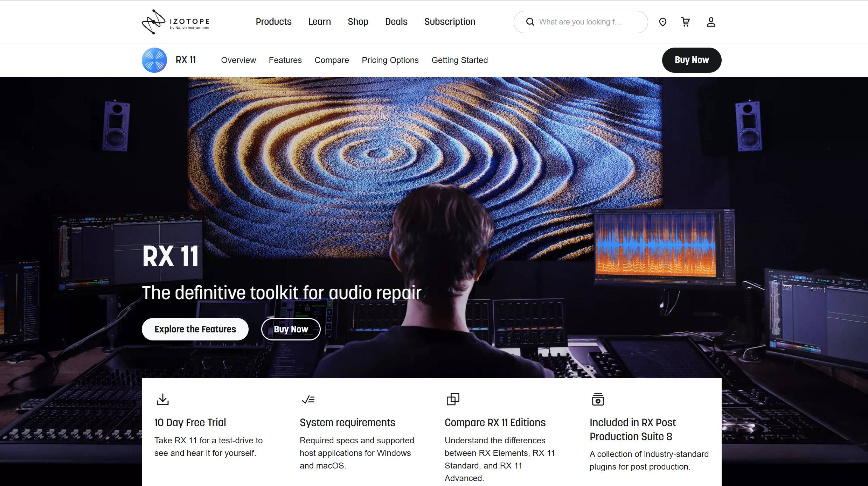Open the Products menu
Image resolution: width=868 pixels, height=486 pixels.
(273, 22)
